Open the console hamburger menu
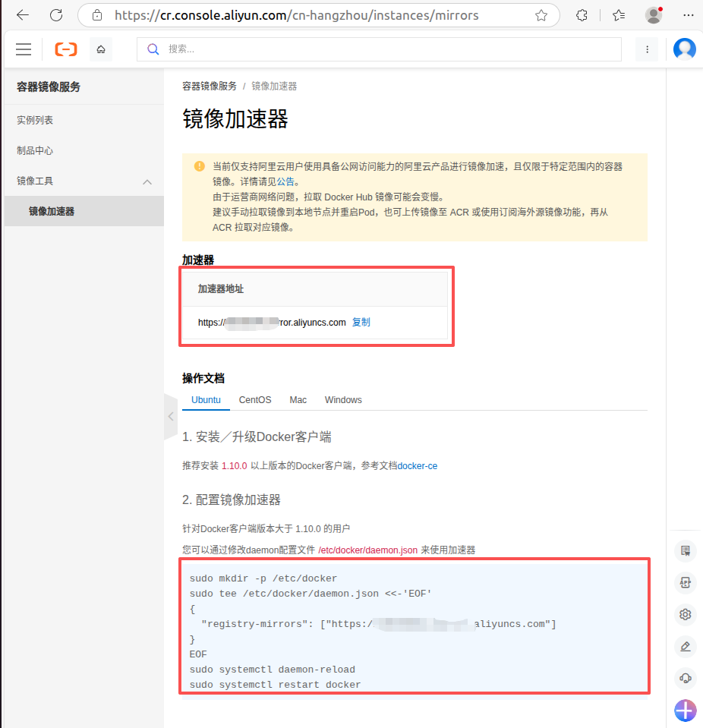 tap(24, 49)
